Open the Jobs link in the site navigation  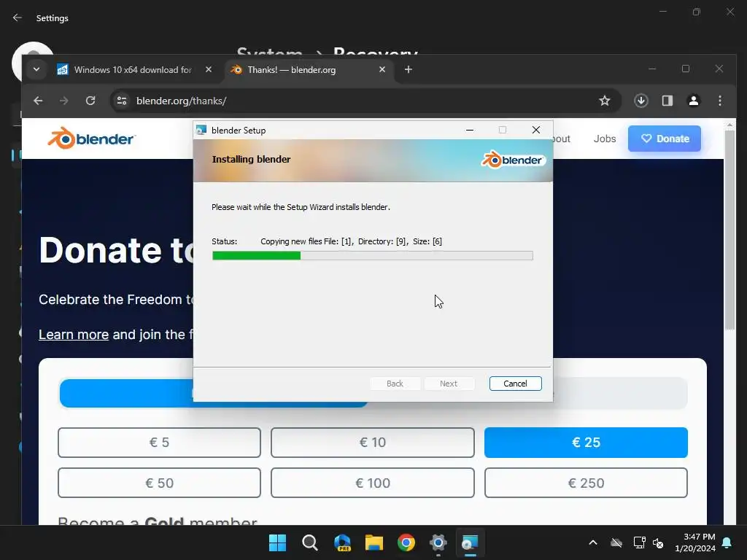[x=605, y=139]
